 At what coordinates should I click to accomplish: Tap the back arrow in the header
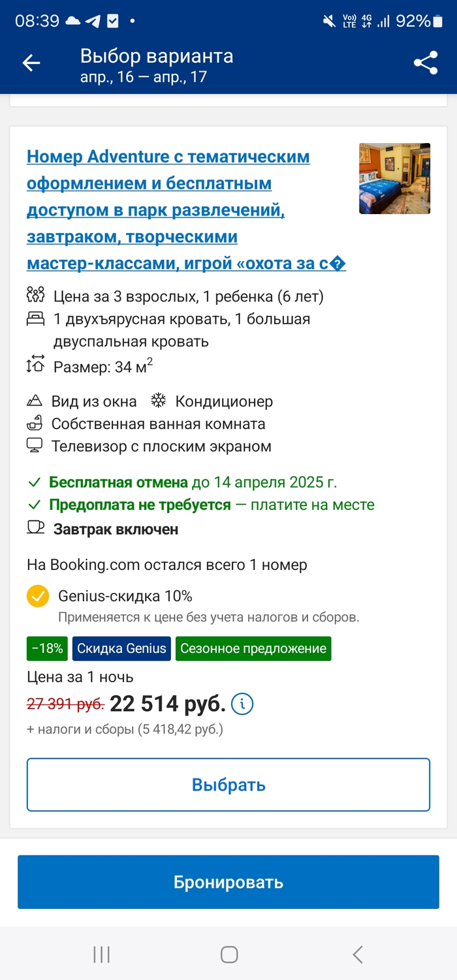[31, 63]
